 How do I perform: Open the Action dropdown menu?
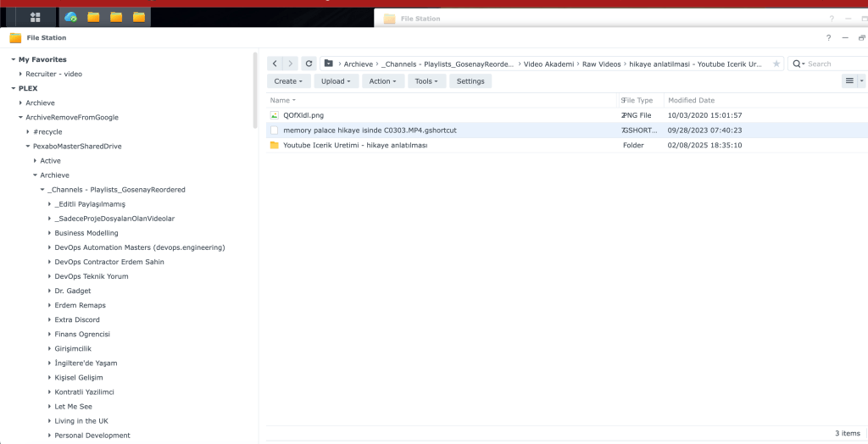pos(383,80)
